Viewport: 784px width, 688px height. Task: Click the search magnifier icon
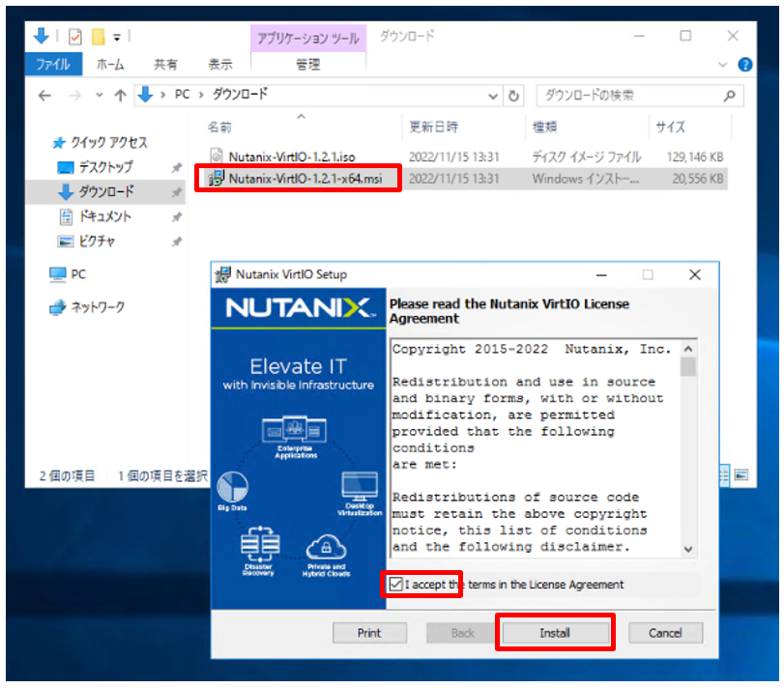730,96
